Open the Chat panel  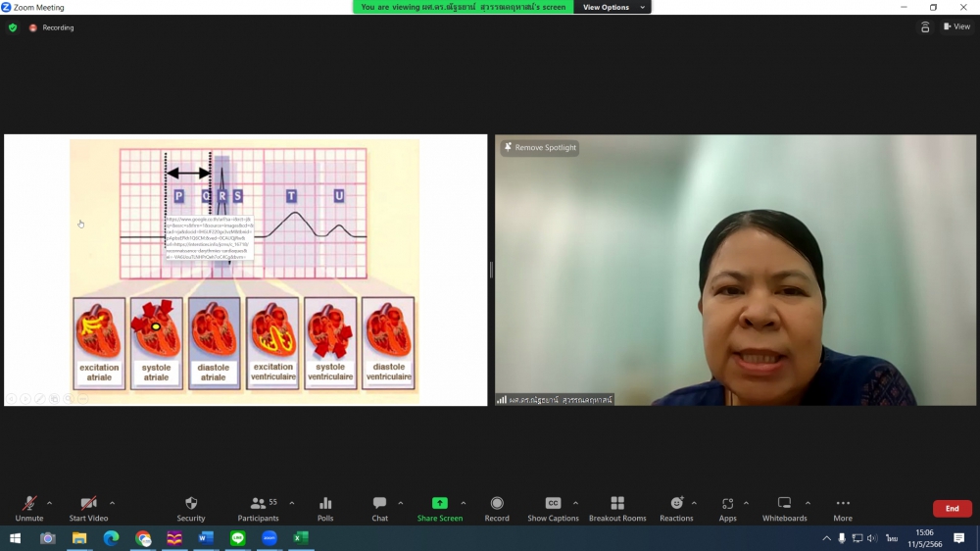pyautogui.click(x=379, y=508)
